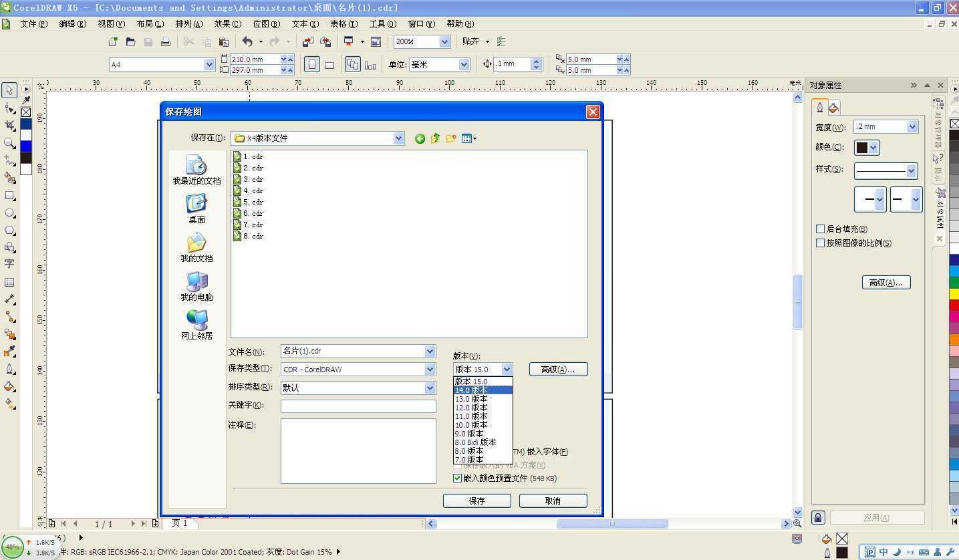Select the Pick tool in toolbox
Image resolution: width=959 pixels, height=560 pixels.
click(9, 90)
